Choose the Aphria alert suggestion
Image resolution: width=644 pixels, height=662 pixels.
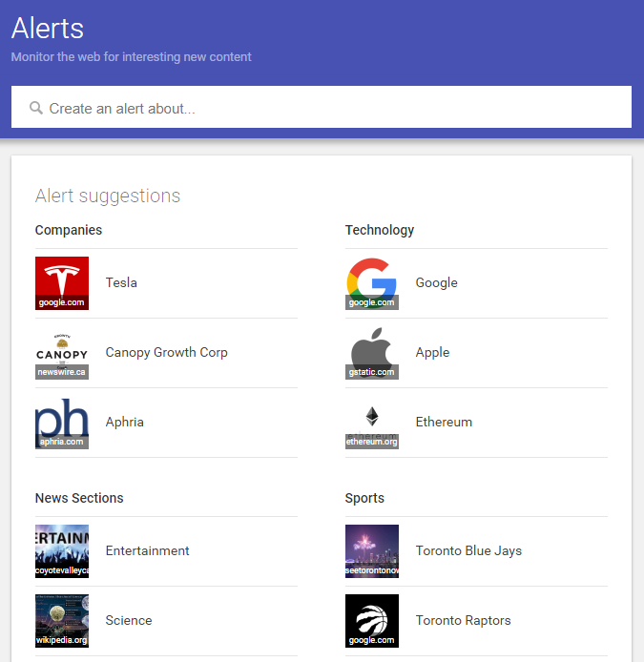tap(166, 423)
